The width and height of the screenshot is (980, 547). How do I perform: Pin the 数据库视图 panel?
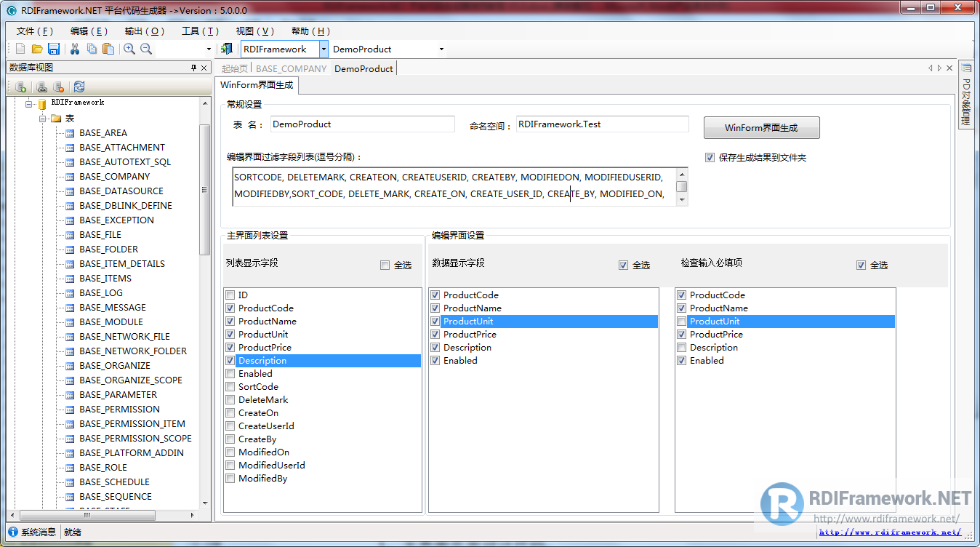(194, 67)
